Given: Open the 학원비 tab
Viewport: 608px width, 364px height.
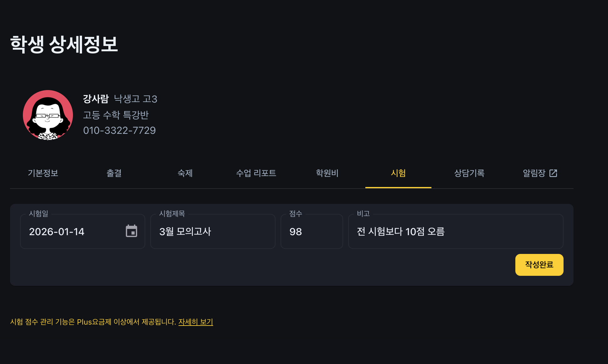Looking at the screenshot, I should coord(327,173).
